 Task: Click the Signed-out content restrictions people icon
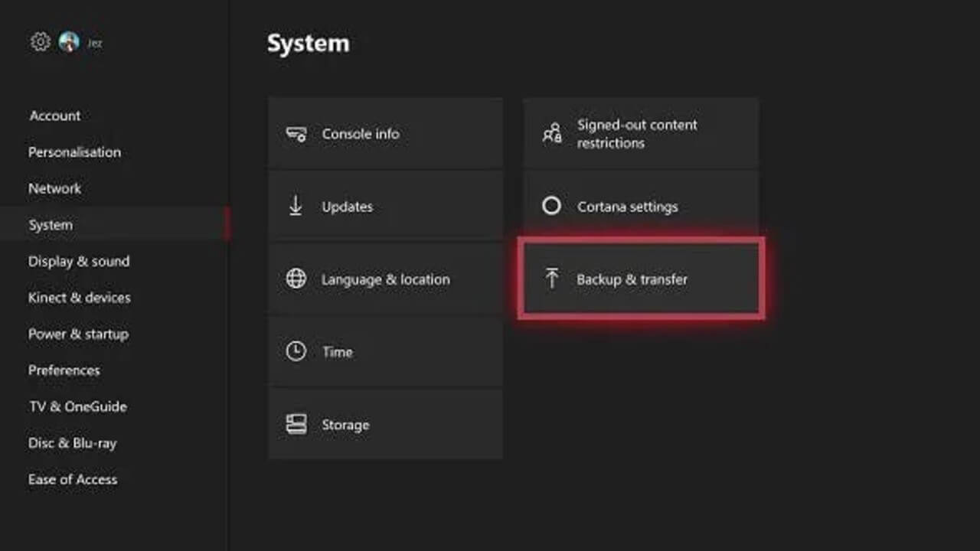[x=551, y=134]
